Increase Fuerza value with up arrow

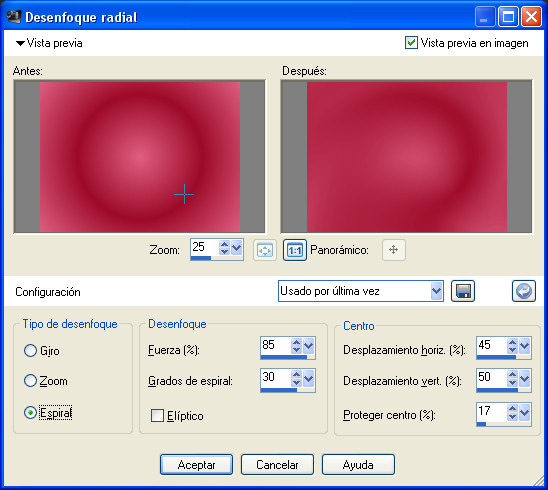[x=296, y=343]
